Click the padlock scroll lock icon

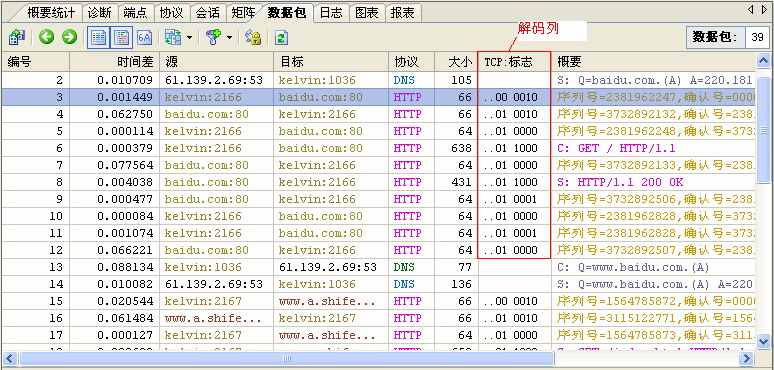pyautogui.click(x=253, y=37)
